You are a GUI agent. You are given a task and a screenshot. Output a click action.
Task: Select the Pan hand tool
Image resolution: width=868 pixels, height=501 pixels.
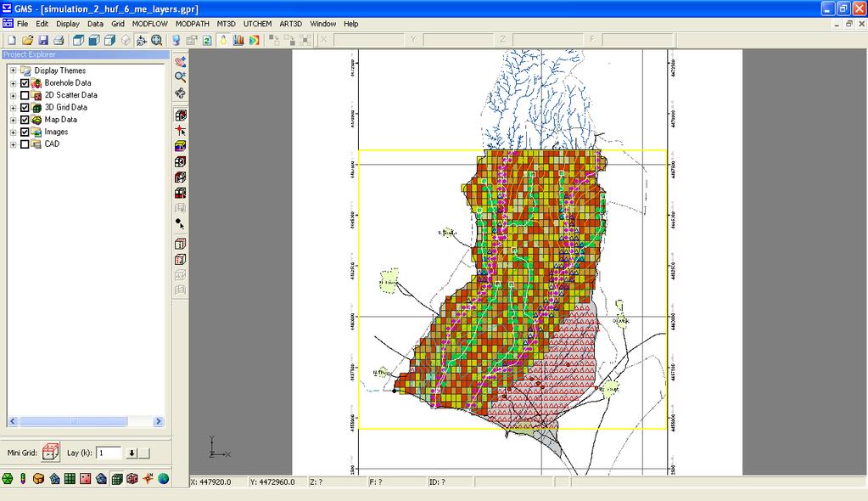point(180,61)
